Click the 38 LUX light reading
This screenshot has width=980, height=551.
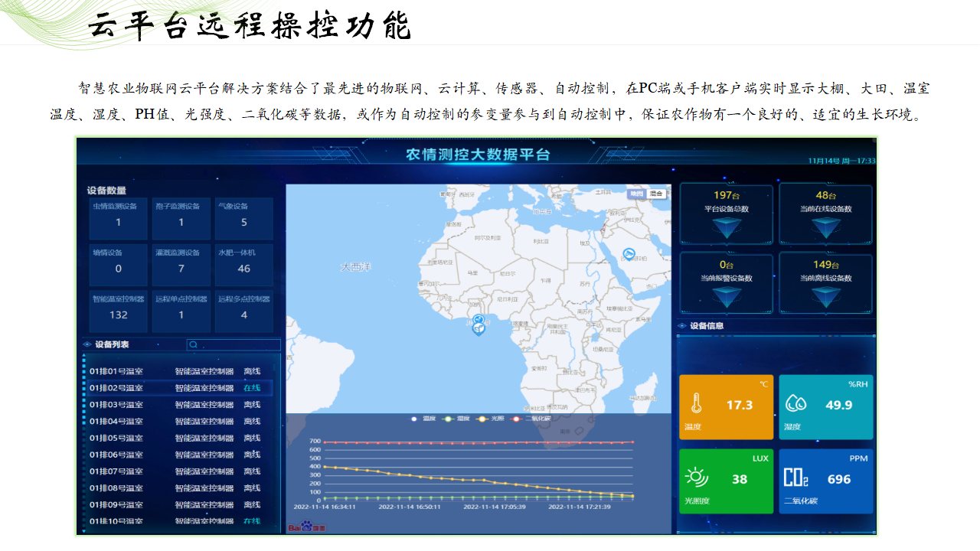740,479
